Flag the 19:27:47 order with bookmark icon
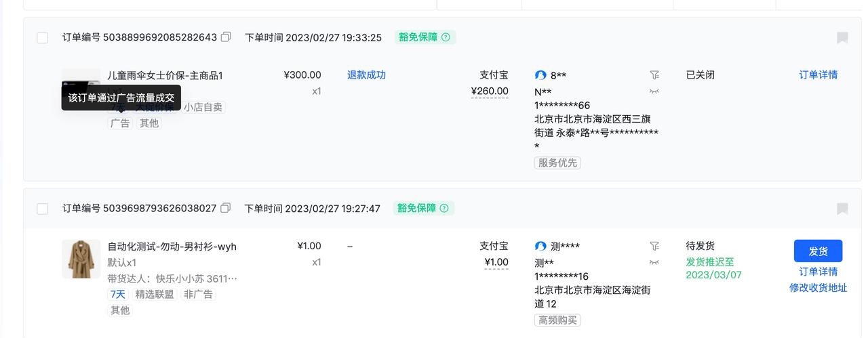 pyautogui.click(x=842, y=209)
